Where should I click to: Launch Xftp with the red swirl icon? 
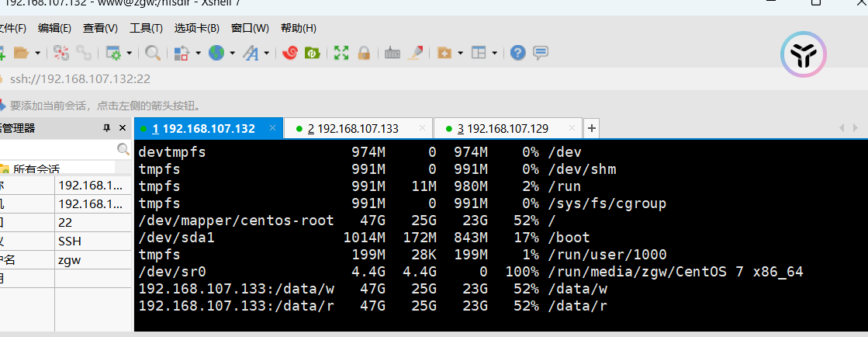[x=290, y=53]
